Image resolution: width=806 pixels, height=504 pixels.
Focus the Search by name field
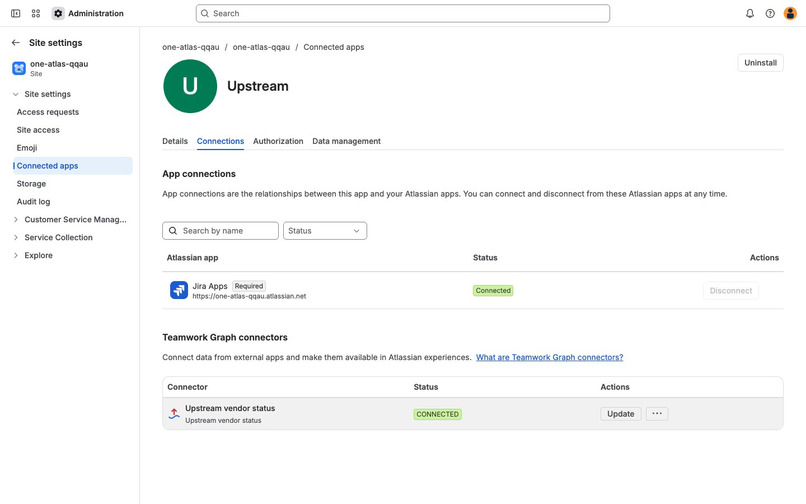point(221,231)
